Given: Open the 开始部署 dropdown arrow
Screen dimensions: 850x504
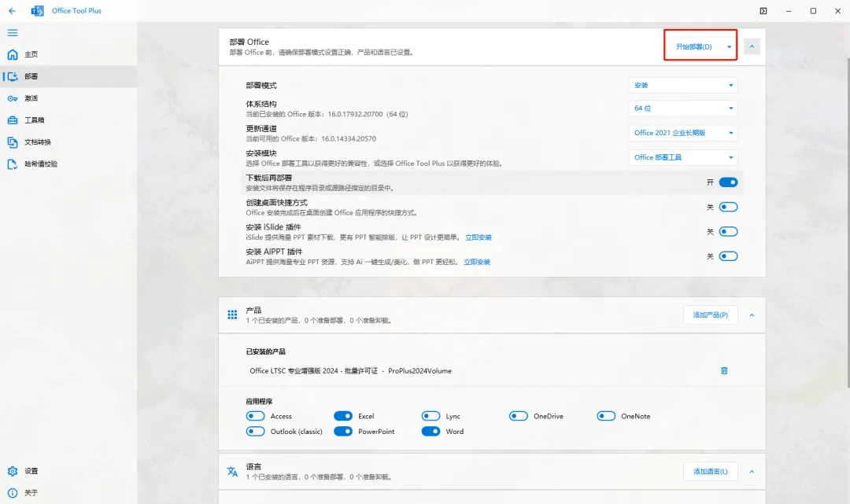Looking at the screenshot, I should (729, 46).
